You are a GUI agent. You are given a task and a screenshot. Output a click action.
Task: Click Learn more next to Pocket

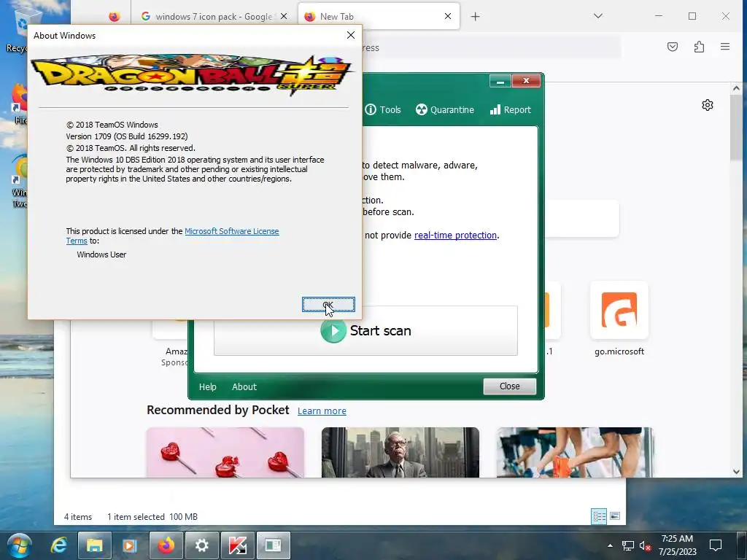322,411
